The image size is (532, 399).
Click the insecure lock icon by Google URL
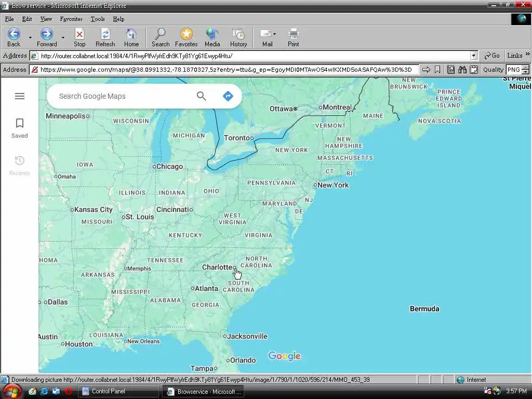(x=35, y=70)
